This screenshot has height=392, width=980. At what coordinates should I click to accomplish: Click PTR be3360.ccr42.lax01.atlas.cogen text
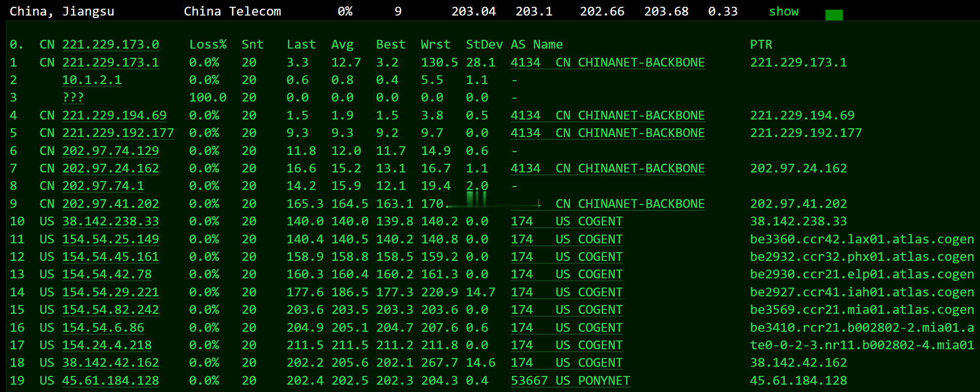[x=862, y=239]
